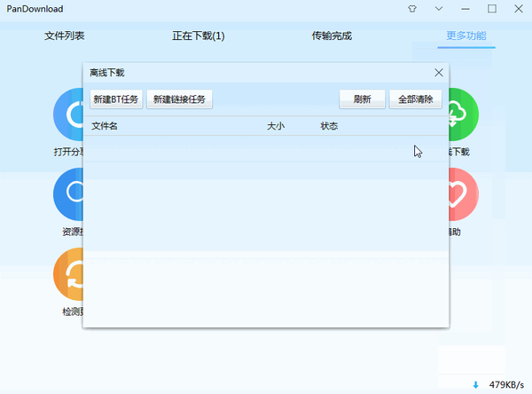Click the pink heart 捐助 icon
Image resolution: width=532 pixels, height=394 pixels.
click(x=464, y=194)
